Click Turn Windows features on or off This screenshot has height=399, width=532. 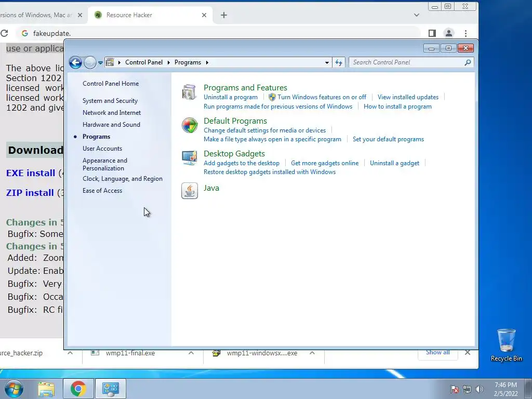322,97
